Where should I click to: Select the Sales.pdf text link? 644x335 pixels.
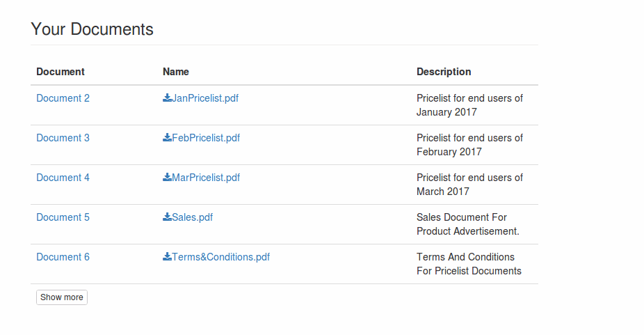click(x=192, y=217)
